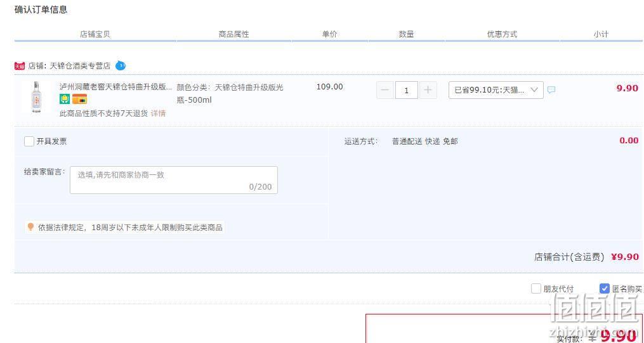The image size is (644, 343).
Task: Click the shipping fee 0.00
Action: [629, 140]
